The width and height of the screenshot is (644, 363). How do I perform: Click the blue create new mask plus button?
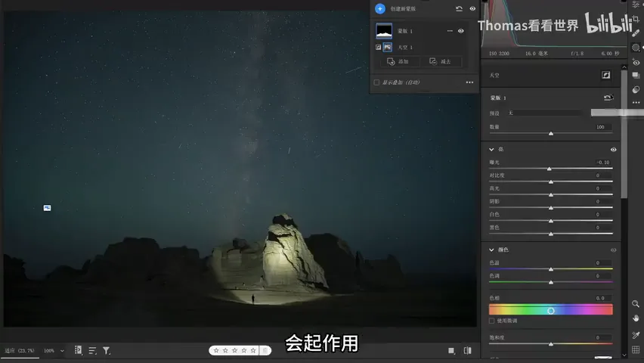tap(380, 8)
